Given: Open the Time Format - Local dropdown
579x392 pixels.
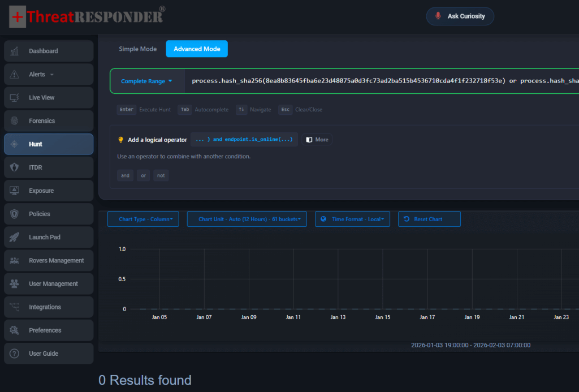Looking at the screenshot, I should 352,219.
